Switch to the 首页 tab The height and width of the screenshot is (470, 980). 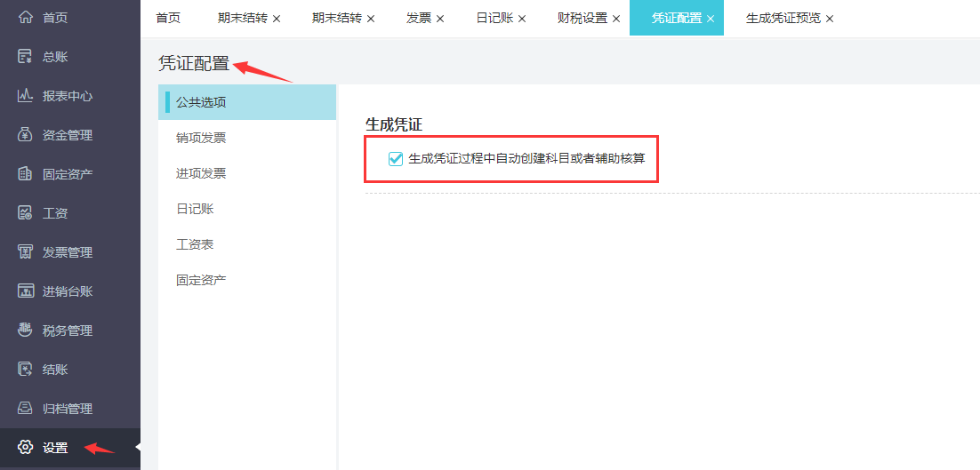click(168, 18)
